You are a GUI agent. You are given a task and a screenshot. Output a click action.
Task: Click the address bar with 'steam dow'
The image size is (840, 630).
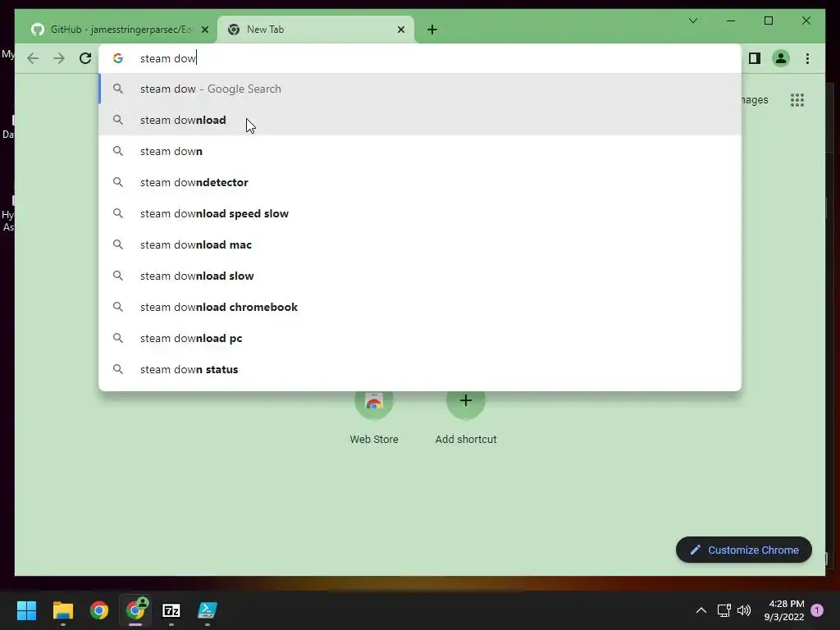coord(419,58)
